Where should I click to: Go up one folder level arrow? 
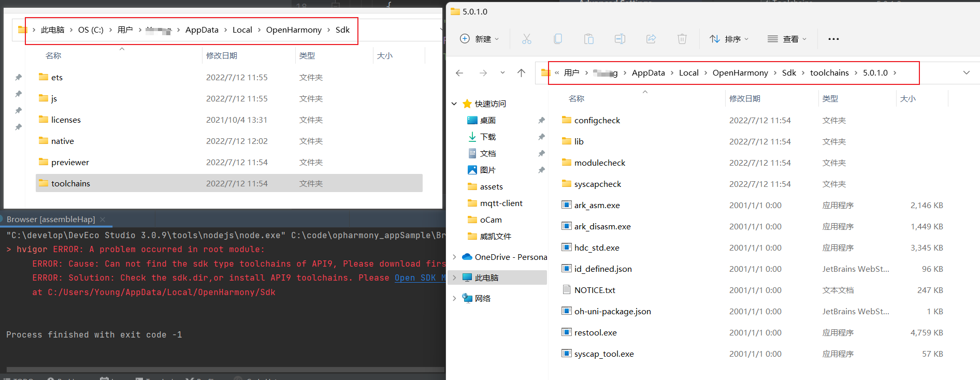tap(522, 73)
